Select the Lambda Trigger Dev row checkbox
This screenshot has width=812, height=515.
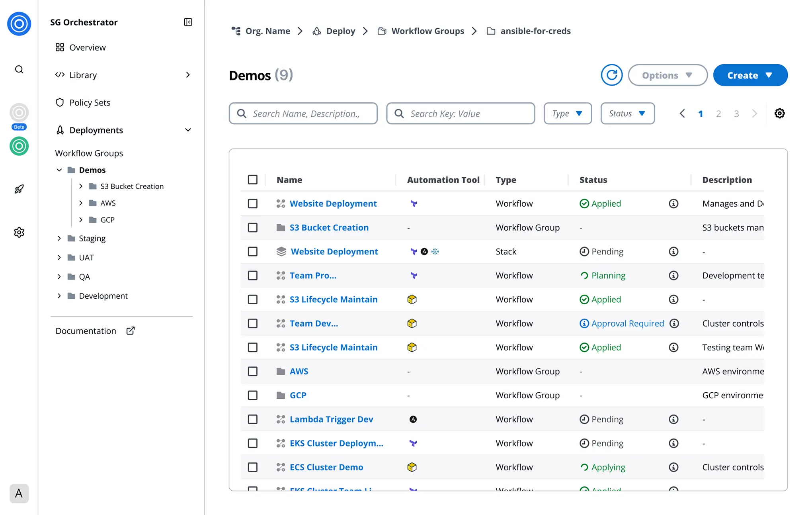point(253,419)
